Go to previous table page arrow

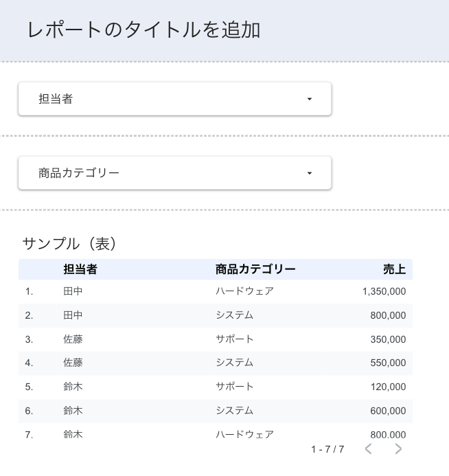[x=369, y=449]
